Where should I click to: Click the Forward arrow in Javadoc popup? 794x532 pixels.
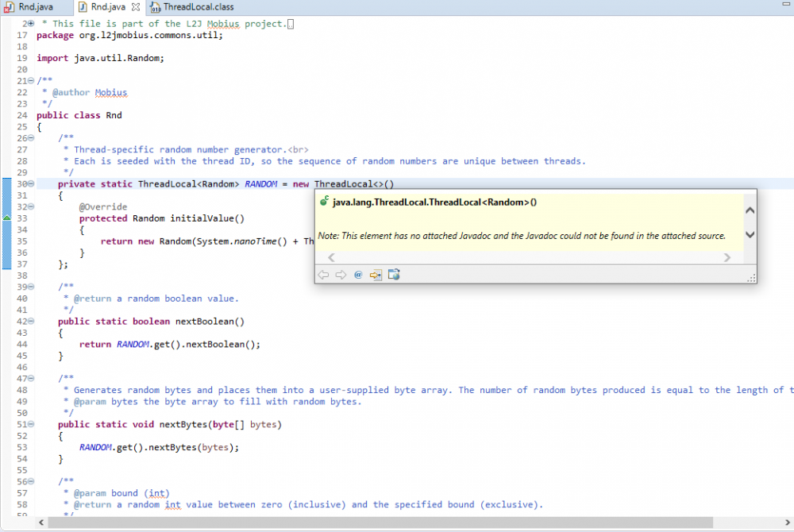pos(340,275)
